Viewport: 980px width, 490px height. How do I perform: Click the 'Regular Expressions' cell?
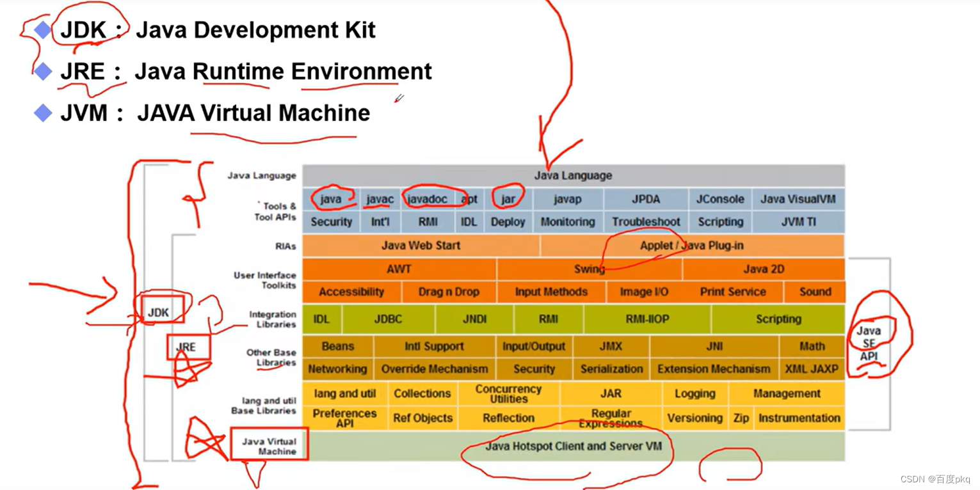click(611, 418)
